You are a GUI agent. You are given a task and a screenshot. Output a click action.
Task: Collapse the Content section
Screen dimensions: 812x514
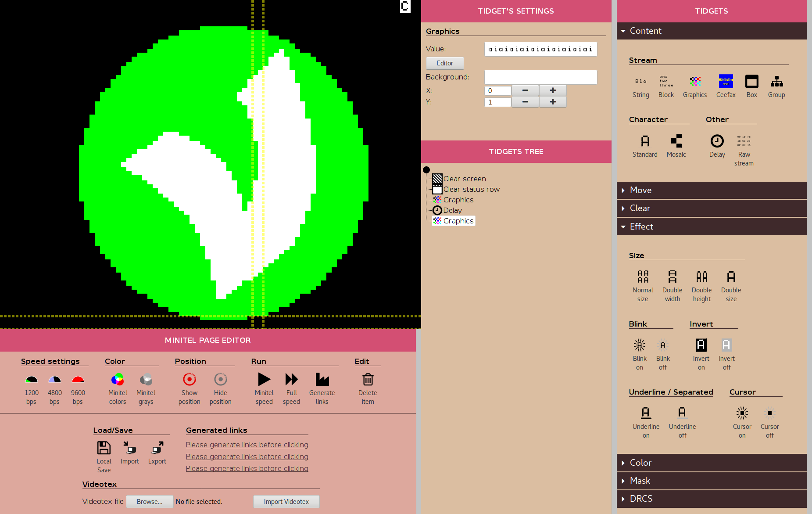645,31
